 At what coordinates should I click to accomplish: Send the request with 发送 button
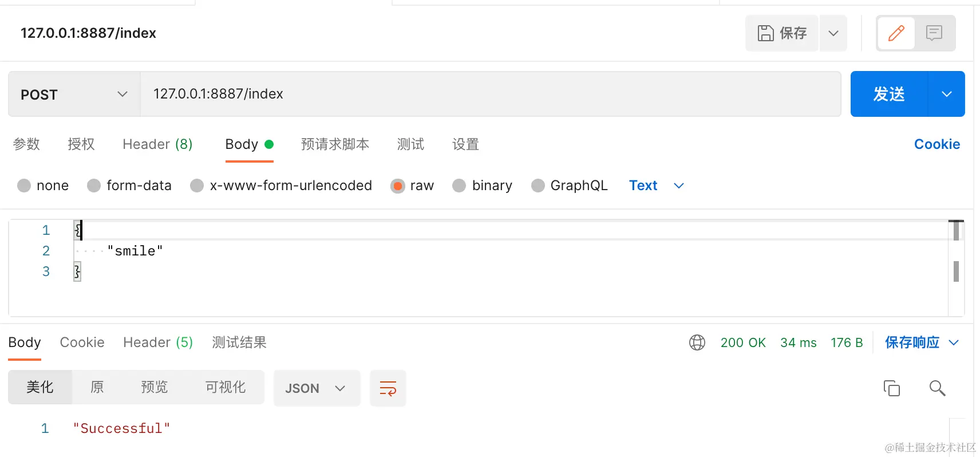click(889, 94)
